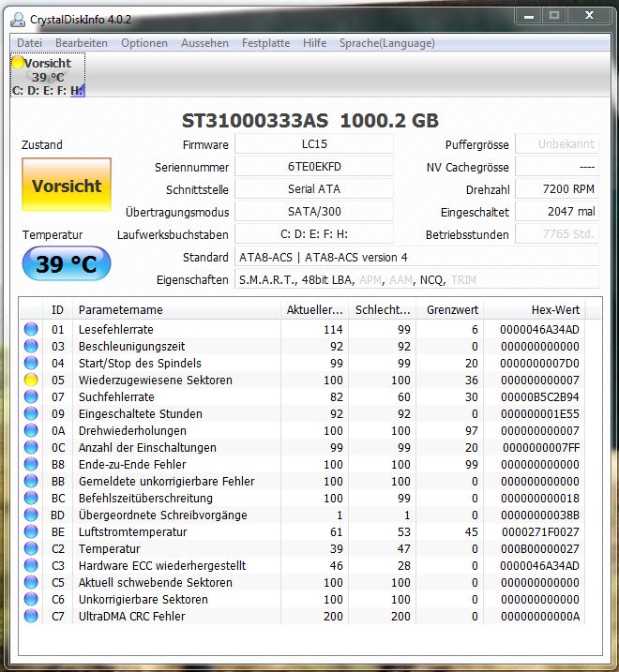Open the Festplatte menu

pyautogui.click(x=266, y=43)
